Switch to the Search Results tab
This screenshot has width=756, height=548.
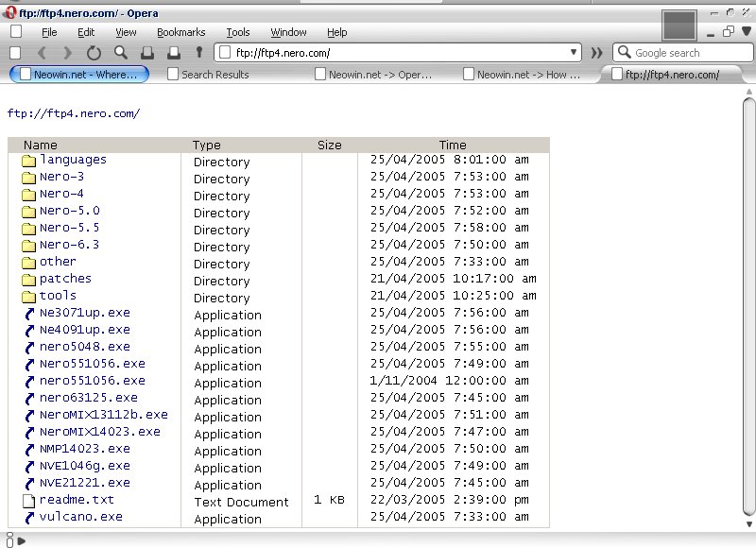(215, 74)
